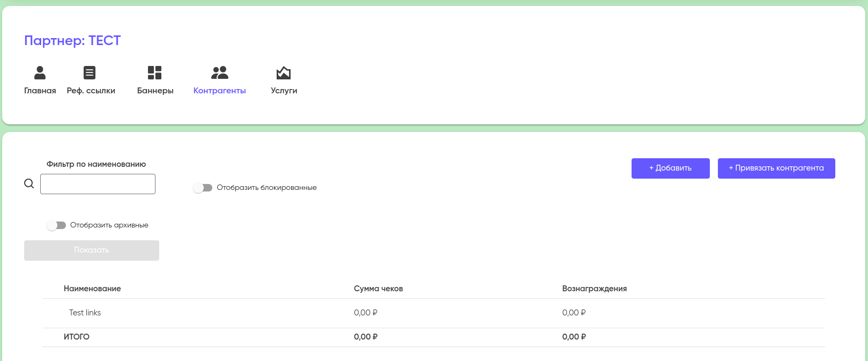Click ИТОГО Сумма чеков total value
This screenshot has height=361, width=868.
(x=366, y=337)
